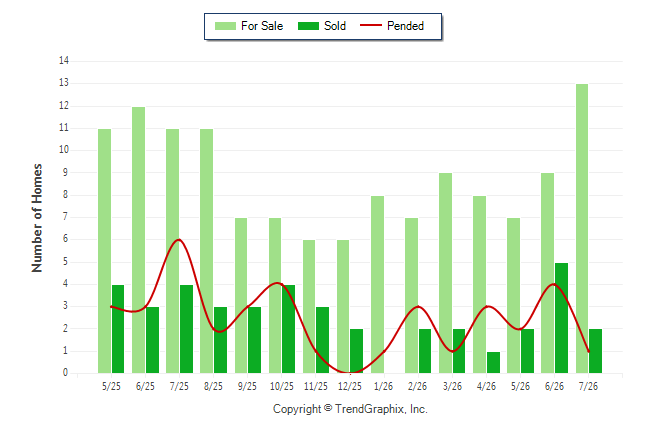Click the Pended red line legend marker
This screenshot has height=434, width=646.
pyautogui.click(x=371, y=26)
